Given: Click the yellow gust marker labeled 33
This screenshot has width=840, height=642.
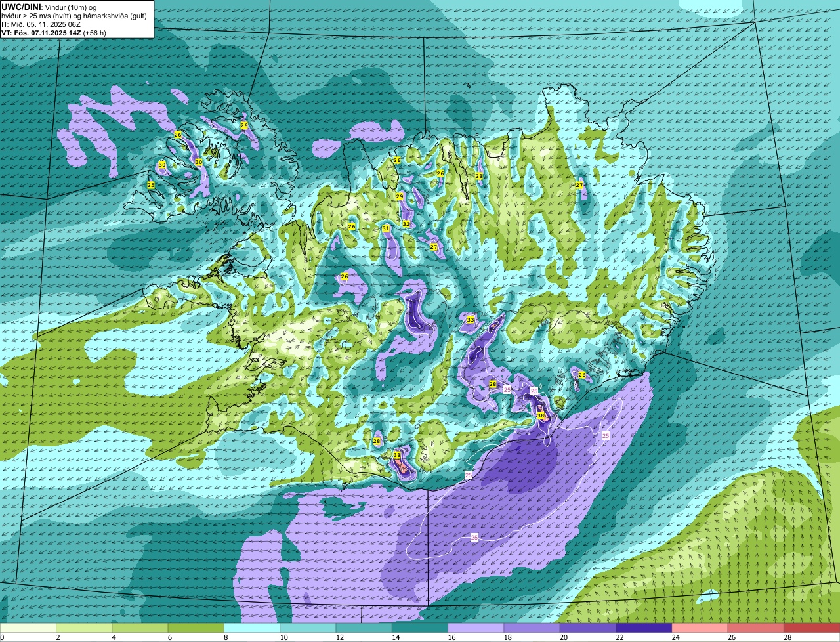Looking at the screenshot, I should (470, 320).
